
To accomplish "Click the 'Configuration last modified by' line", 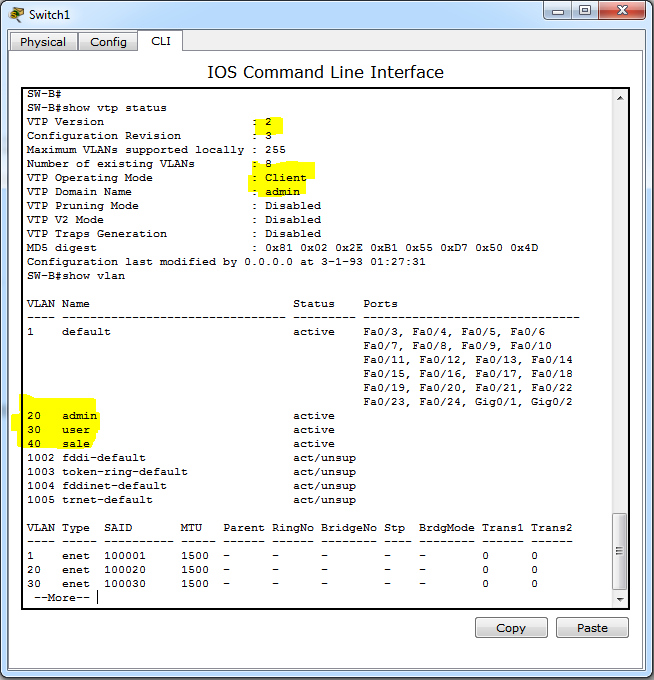I will pyautogui.click(x=226, y=262).
